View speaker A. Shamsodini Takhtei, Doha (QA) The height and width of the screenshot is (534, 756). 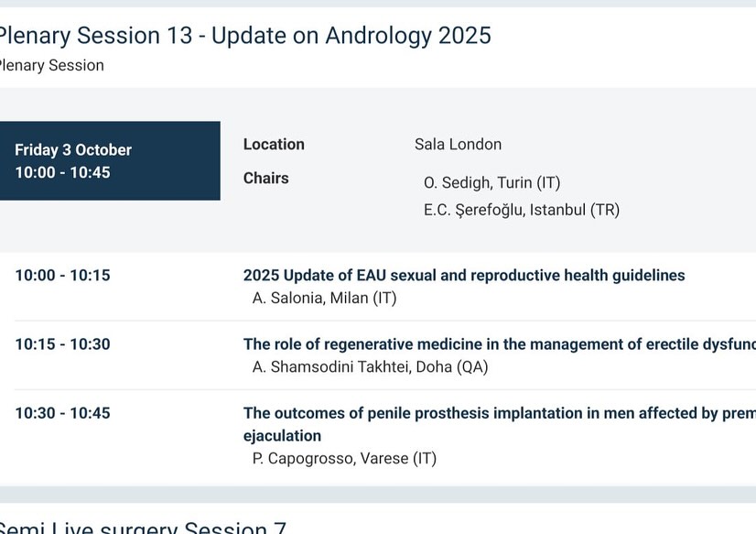(x=371, y=367)
